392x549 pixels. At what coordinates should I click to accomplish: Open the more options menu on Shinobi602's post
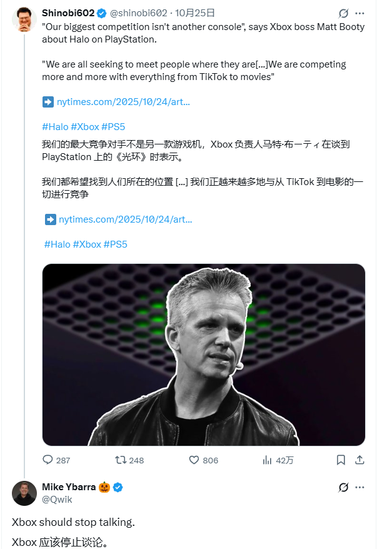361,14
